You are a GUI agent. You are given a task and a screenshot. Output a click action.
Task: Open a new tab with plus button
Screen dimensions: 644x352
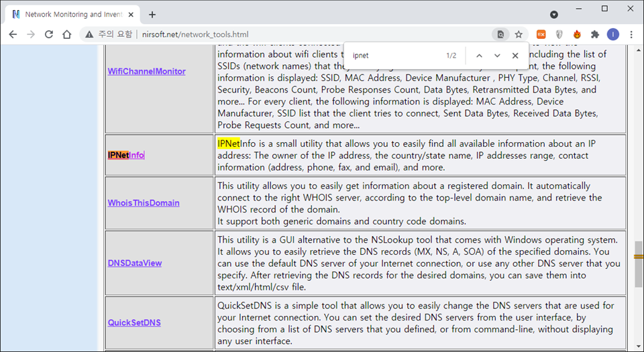click(152, 15)
